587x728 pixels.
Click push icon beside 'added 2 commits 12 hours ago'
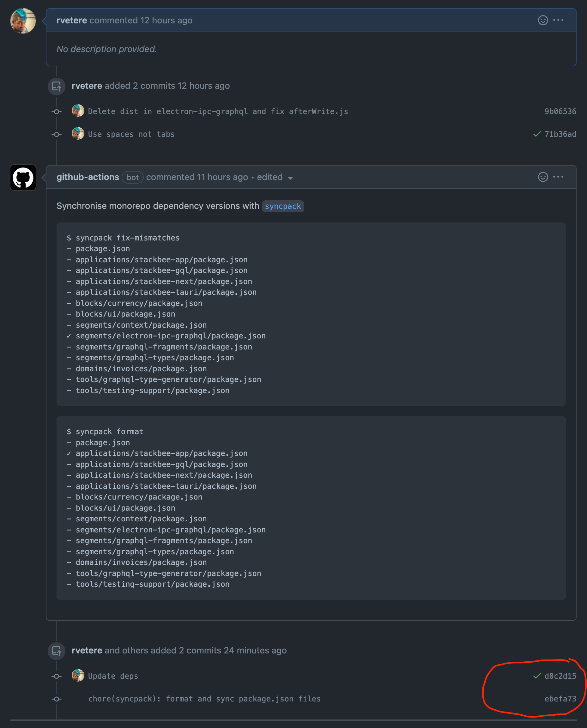57,87
